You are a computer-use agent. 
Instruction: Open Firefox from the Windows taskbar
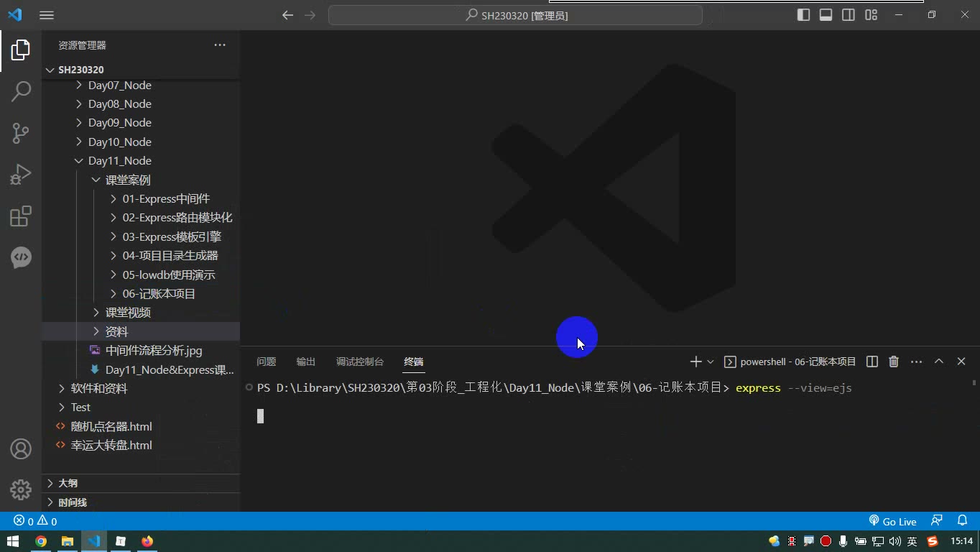point(147,541)
